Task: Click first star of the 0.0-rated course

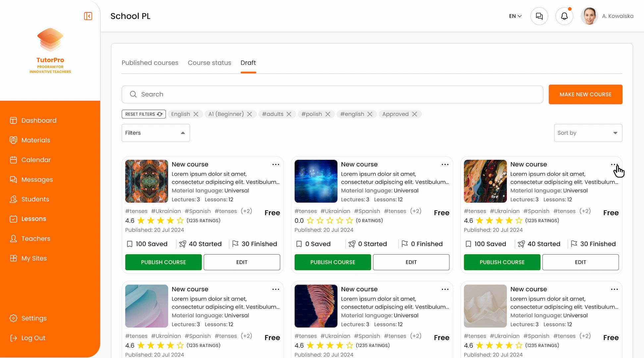Action: (x=310, y=220)
